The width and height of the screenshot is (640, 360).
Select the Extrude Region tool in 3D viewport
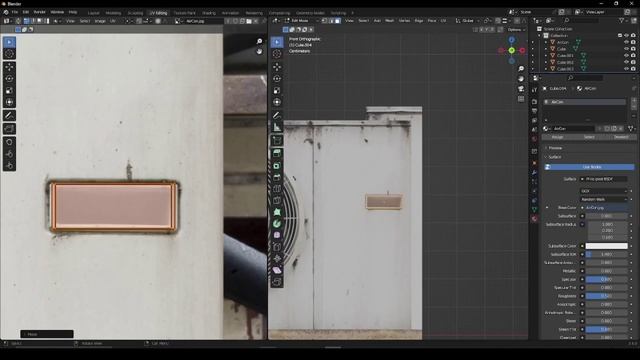[277, 153]
